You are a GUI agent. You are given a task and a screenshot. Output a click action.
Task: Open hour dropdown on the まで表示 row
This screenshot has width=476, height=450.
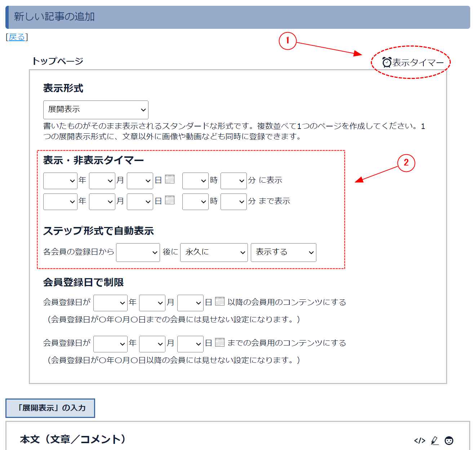[195, 202]
